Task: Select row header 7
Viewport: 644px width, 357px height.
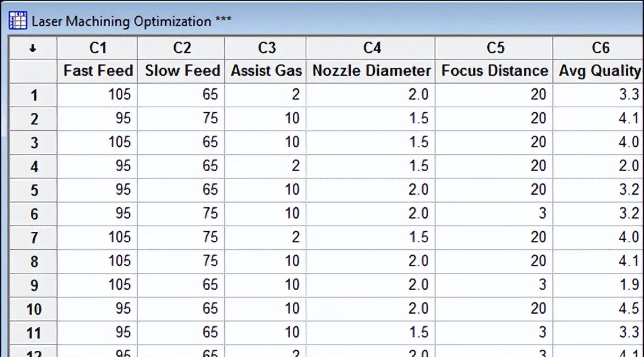Action: pyautogui.click(x=33, y=237)
